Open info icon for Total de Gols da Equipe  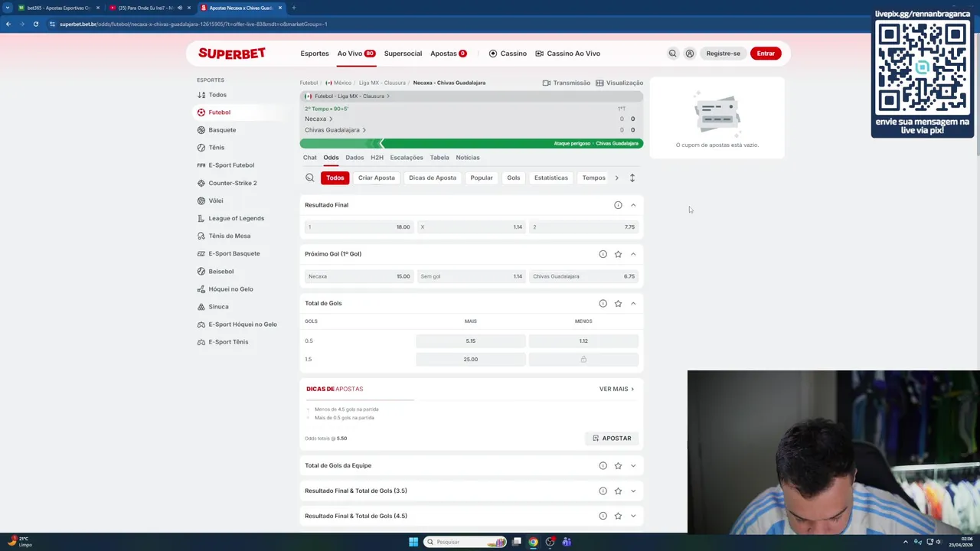coord(603,465)
